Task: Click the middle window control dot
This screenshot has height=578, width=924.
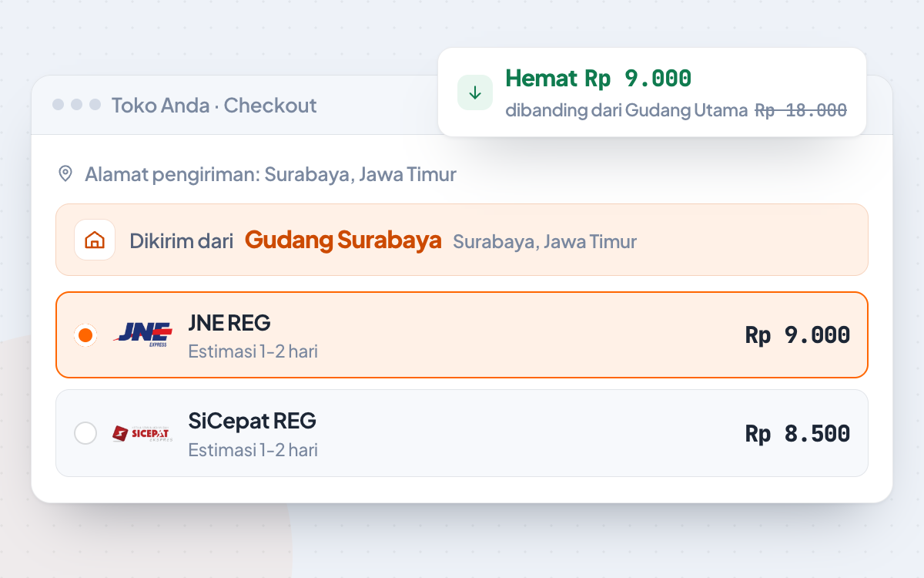Action: [x=77, y=105]
